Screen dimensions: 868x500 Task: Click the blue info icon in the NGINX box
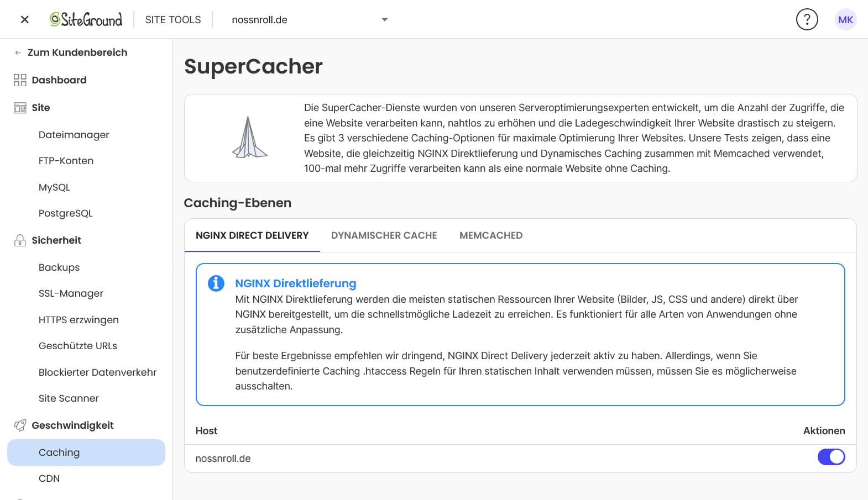(216, 283)
